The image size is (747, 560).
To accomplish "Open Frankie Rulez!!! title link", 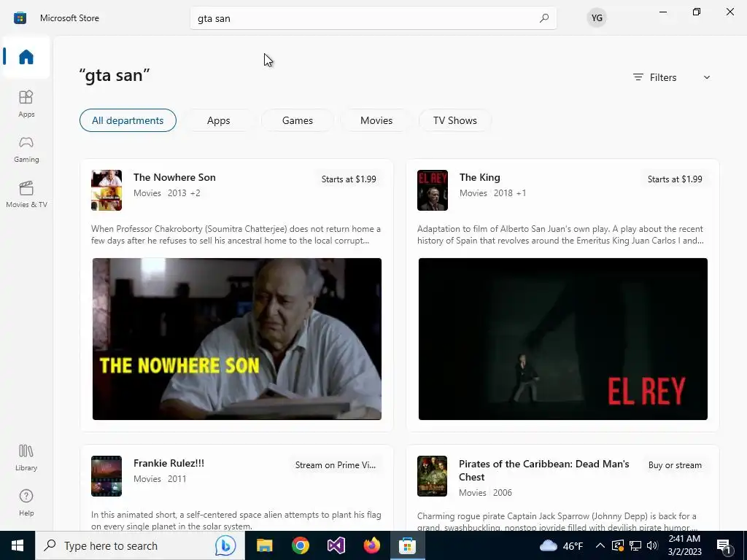I will pyautogui.click(x=169, y=463).
